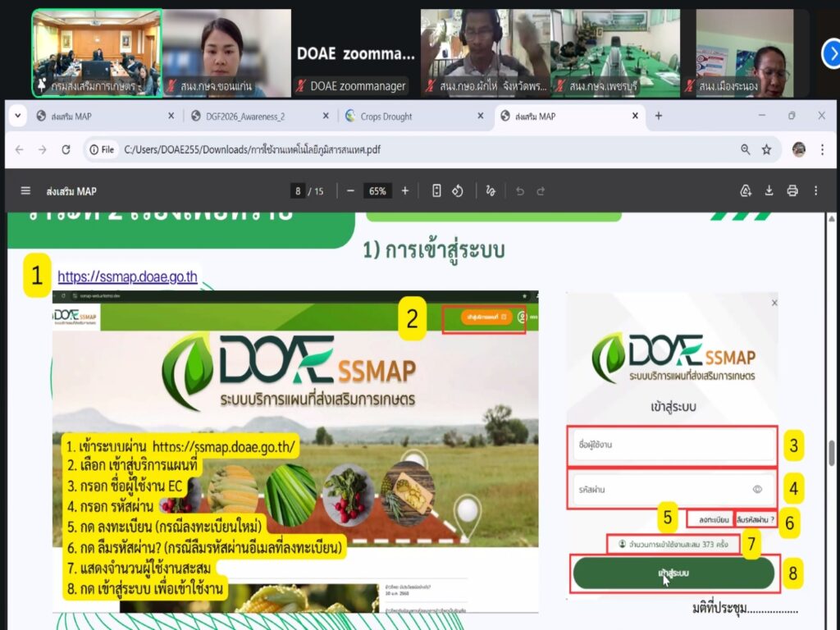The image size is (840, 630).
Task: Close the DGF2026_Awareness_2 tab
Action: 325,116
